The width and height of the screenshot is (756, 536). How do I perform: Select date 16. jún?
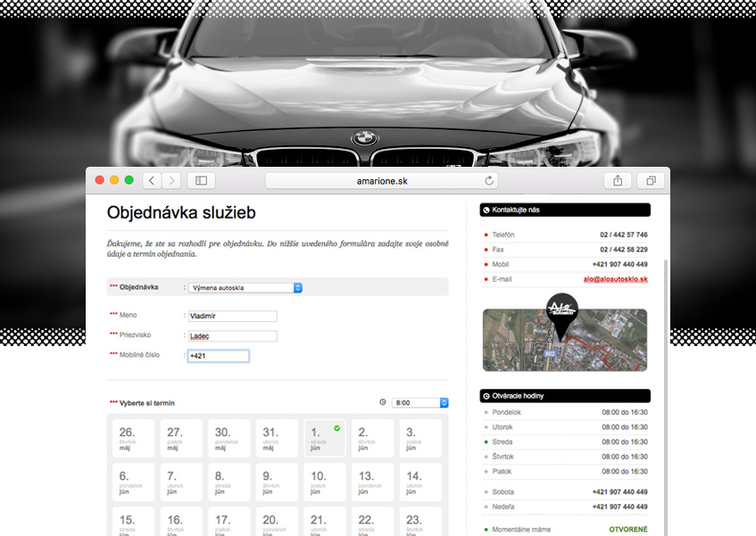point(181,522)
